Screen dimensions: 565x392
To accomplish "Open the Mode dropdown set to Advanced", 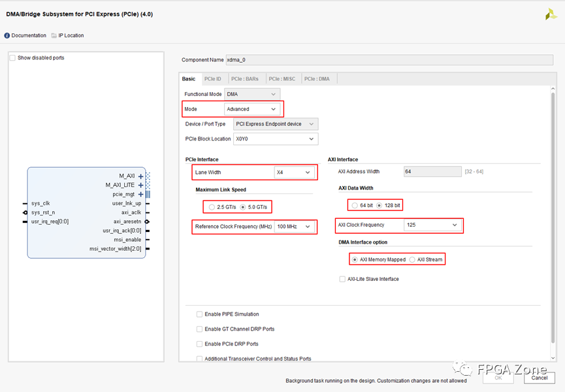I will 252,109.
